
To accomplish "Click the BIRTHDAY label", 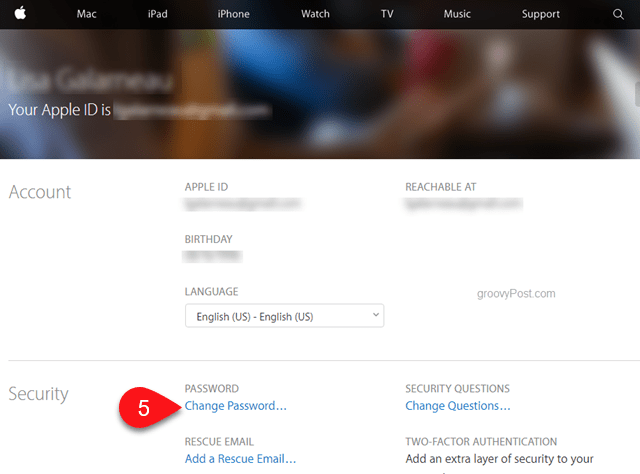I will pos(209,239).
